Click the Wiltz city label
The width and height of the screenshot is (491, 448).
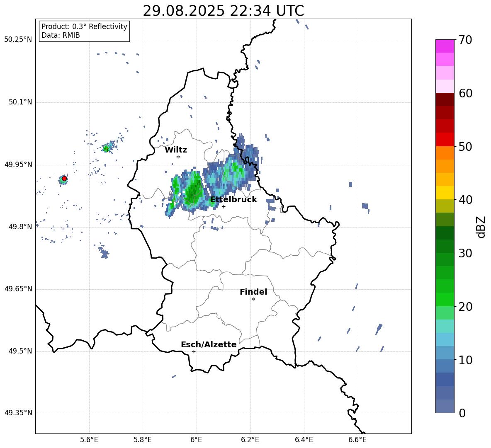176,150
